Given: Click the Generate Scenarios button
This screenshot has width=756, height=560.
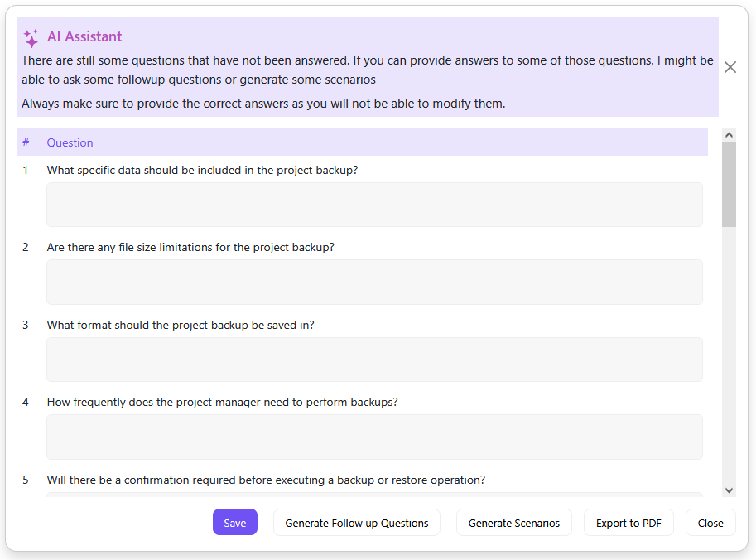Looking at the screenshot, I should coord(514,523).
